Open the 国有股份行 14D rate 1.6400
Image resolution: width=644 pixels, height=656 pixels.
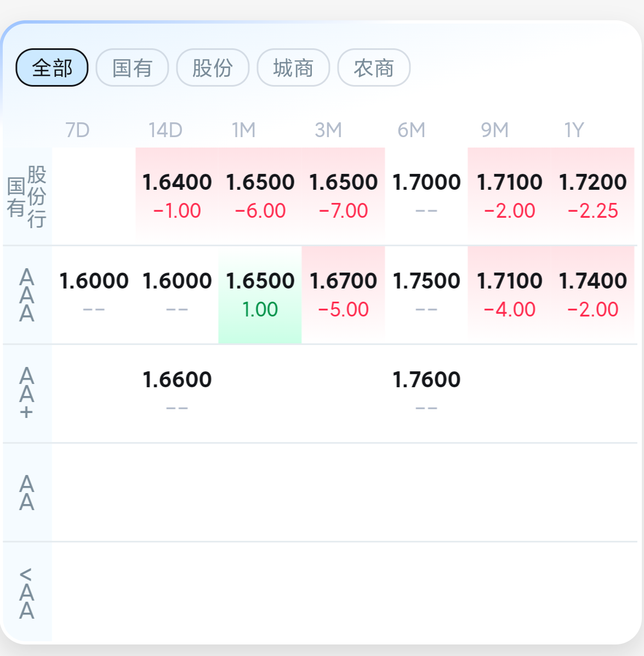(x=177, y=182)
